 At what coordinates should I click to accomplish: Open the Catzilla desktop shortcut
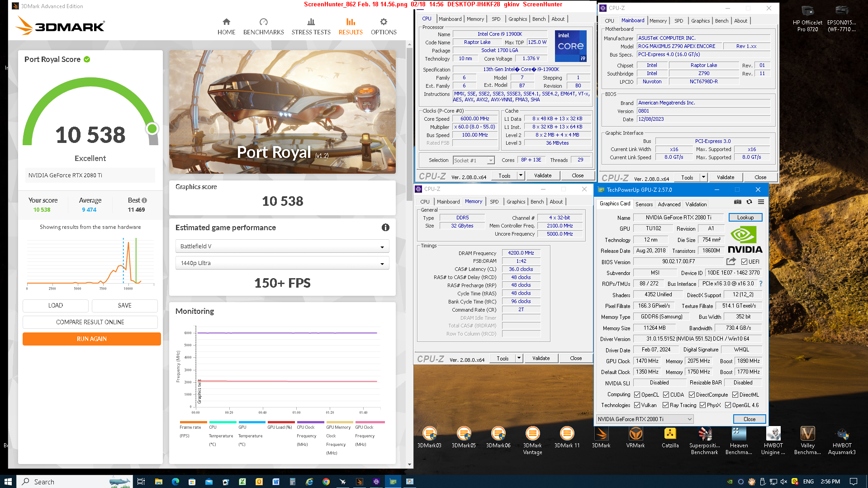(x=670, y=437)
